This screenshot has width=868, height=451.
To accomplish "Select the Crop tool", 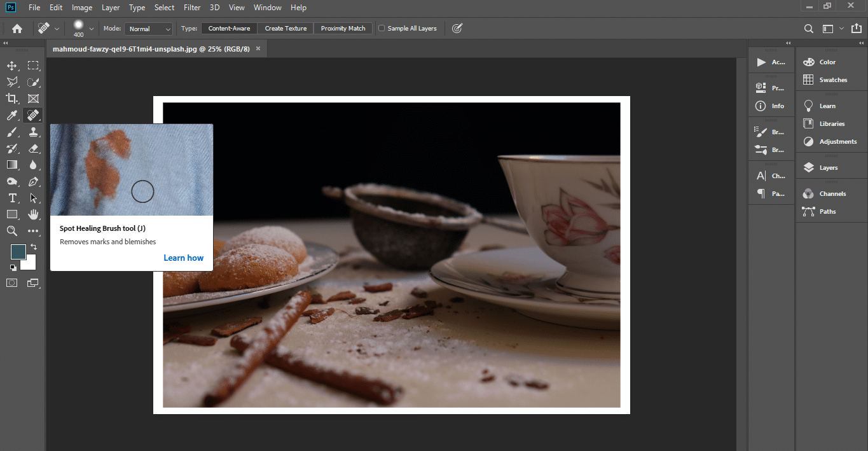I will pyautogui.click(x=11, y=99).
